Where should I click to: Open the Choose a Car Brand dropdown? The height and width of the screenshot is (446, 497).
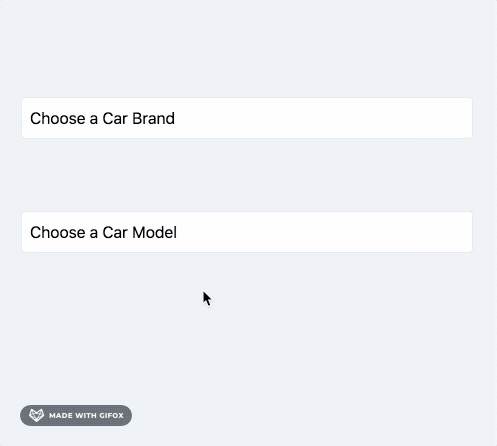pos(247,118)
